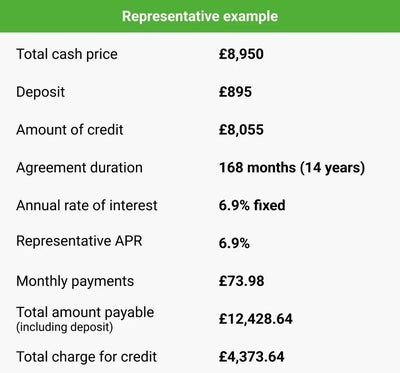This screenshot has height=373, width=400.
Task: Select the Representative APR label
Action: 79,241
